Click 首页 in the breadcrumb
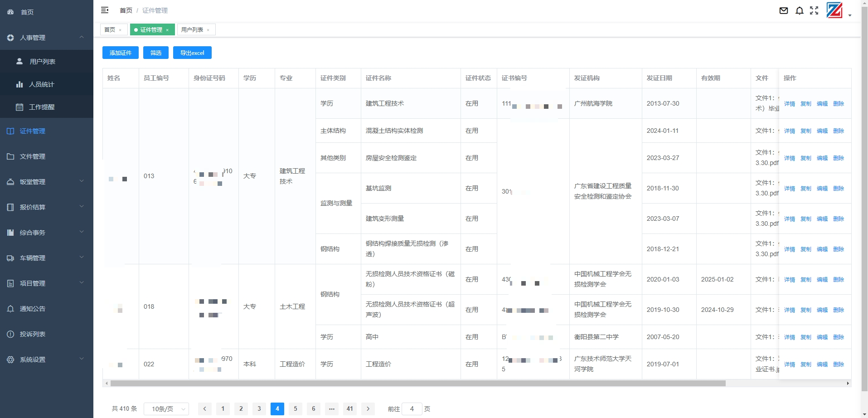Screen dimensions: 868x418 (x=126, y=10)
